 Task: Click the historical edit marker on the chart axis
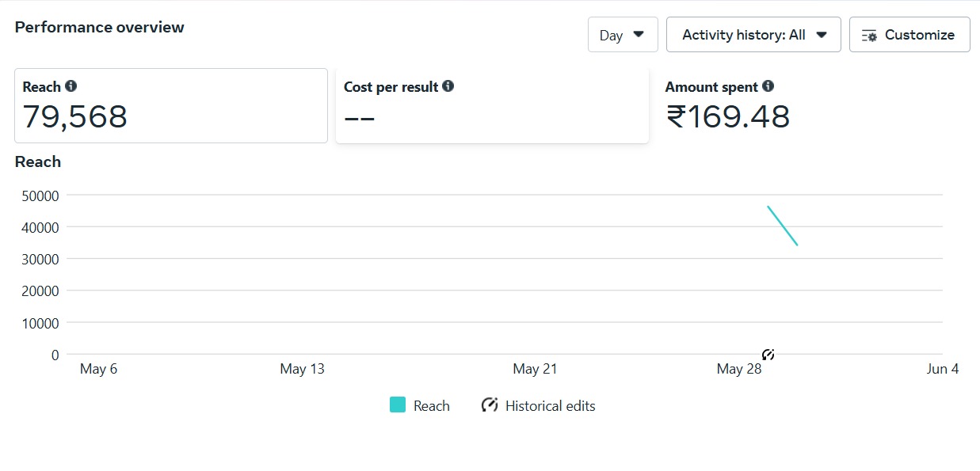768,355
